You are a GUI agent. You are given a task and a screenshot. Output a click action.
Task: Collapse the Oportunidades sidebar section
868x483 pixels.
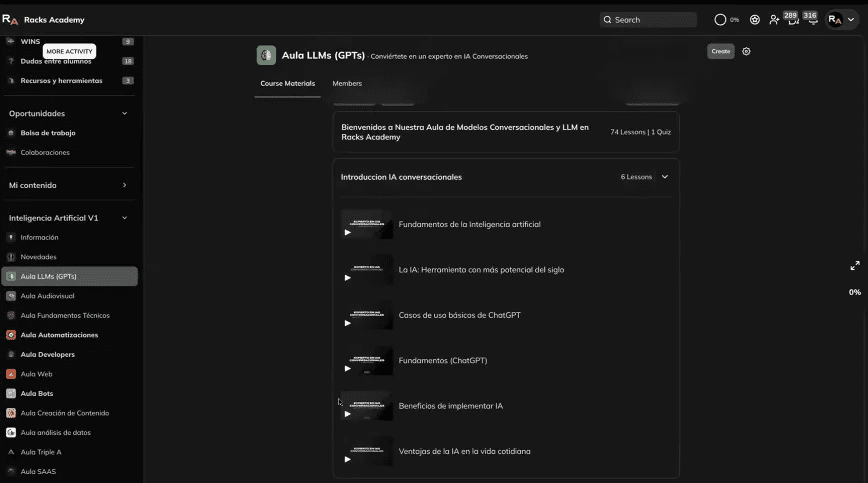[x=124, y=114]
